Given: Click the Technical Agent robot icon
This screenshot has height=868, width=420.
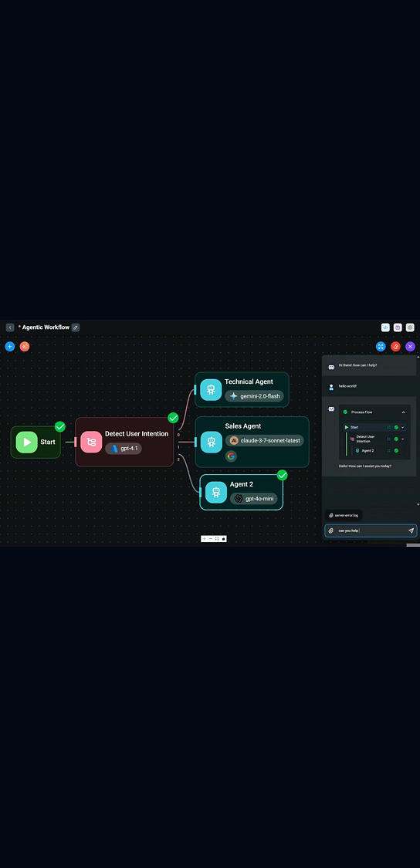Looking at the screenshot, I should pos(211,390).
